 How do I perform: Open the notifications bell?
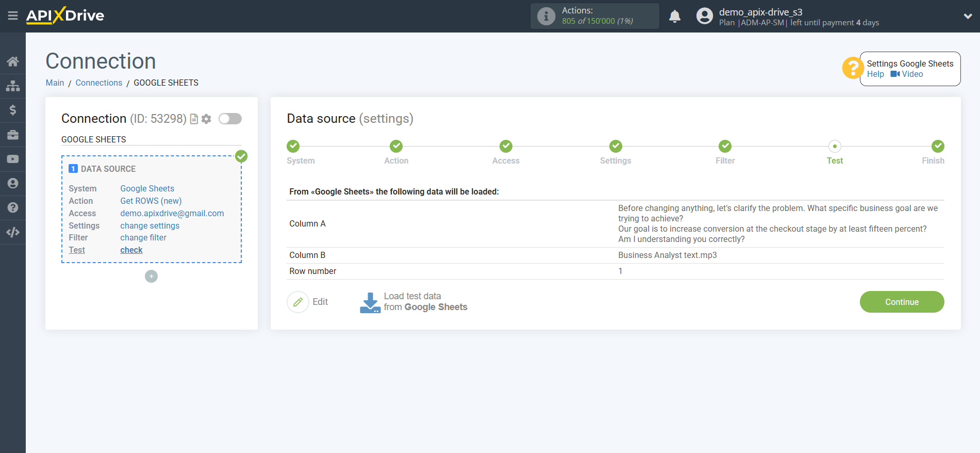pyautogui.click(x=675, y=17)
